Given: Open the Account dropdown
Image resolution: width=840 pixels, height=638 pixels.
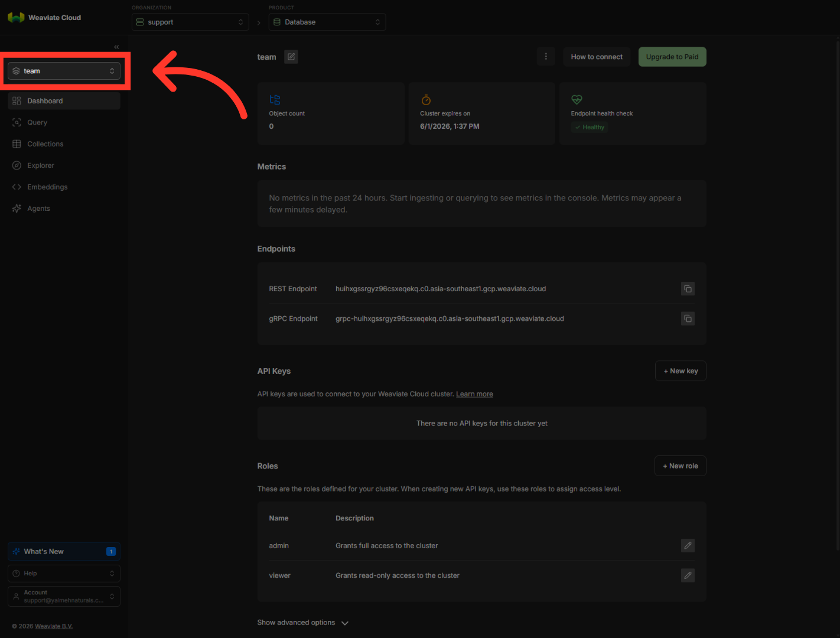Looking at the screenshot, I should pos(64,596).
